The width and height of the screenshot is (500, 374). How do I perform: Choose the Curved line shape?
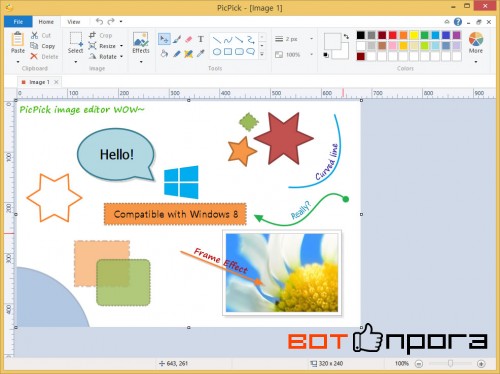point(228,40)
